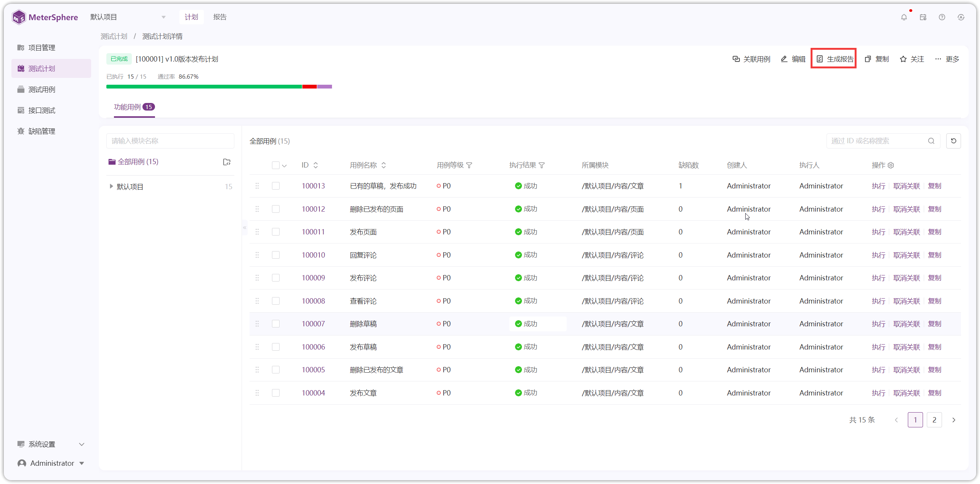Go to page 2 of the case list
The height and width of the screenshot is (484, 980).
coord(934,420)
